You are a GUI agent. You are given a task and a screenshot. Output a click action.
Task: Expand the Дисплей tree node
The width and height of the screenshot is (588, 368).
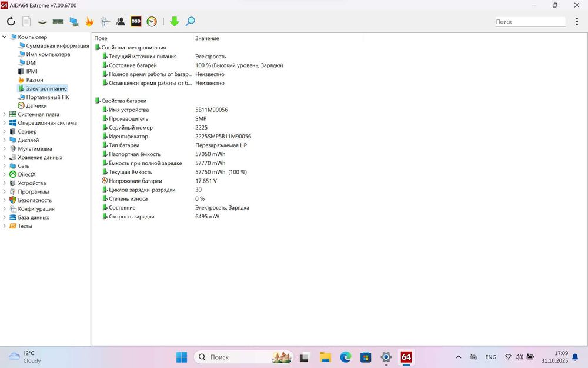pos(5,140)
